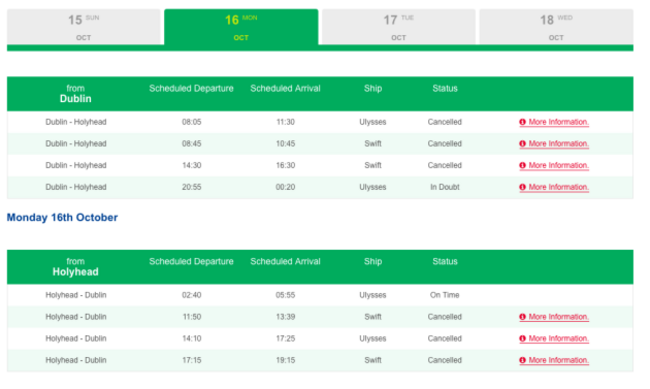Click info icon beside Holyhead 14:10 row
This screenshot has height=389, width=650.
[522, 338]
